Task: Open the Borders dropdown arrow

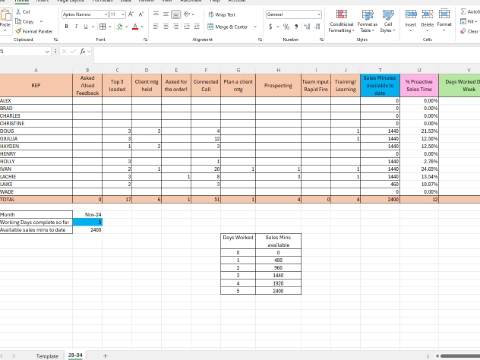Action: (x=110, y=27)
